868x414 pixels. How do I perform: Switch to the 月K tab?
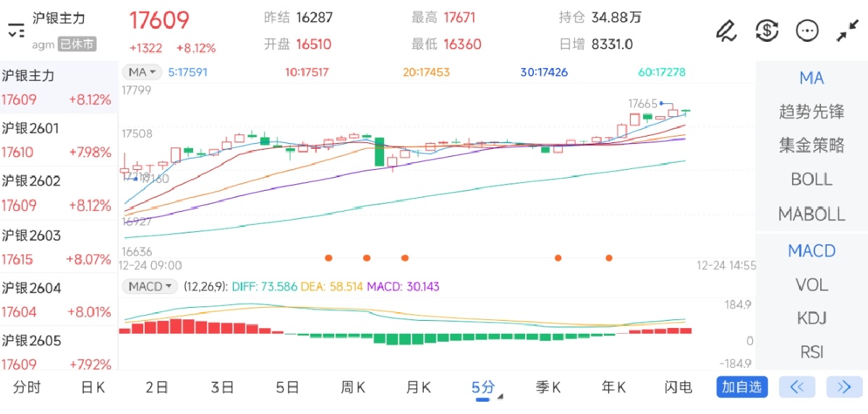tap(418, 387)
